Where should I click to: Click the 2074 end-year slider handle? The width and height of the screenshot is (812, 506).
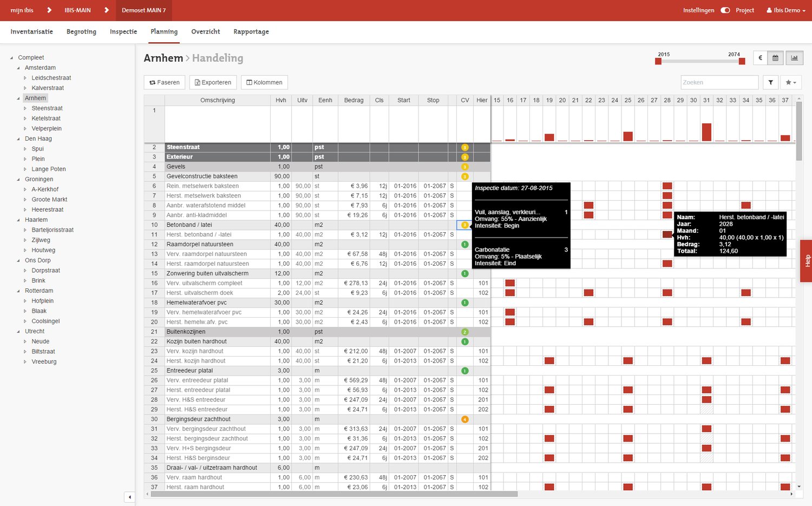point(742,61)
